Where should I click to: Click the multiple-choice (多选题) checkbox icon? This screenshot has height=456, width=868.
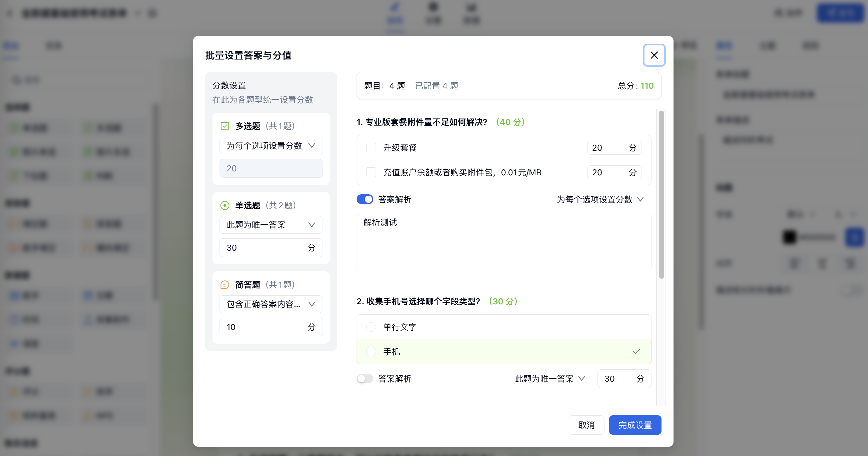225,126
